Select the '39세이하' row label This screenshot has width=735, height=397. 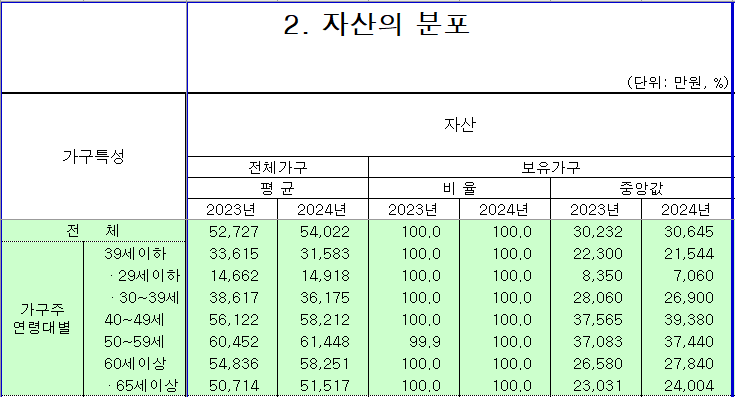pos(135,254)
